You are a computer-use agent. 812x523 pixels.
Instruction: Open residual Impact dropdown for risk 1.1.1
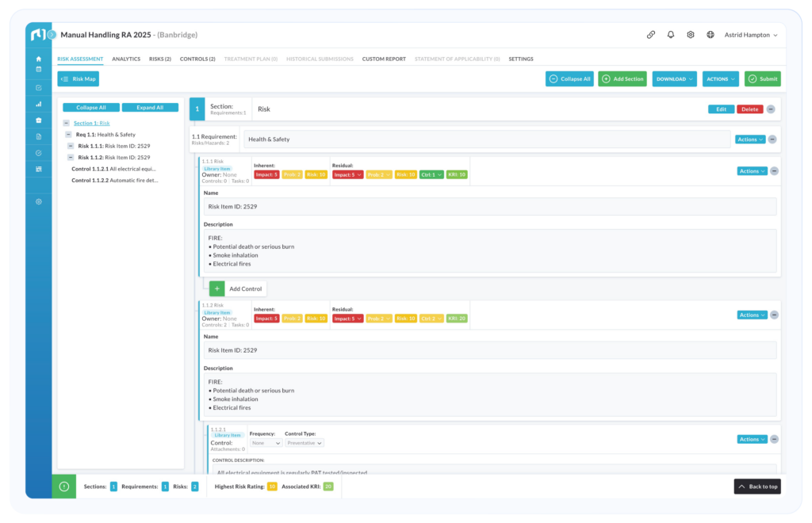pyautogui.click(x=347, y=175)
